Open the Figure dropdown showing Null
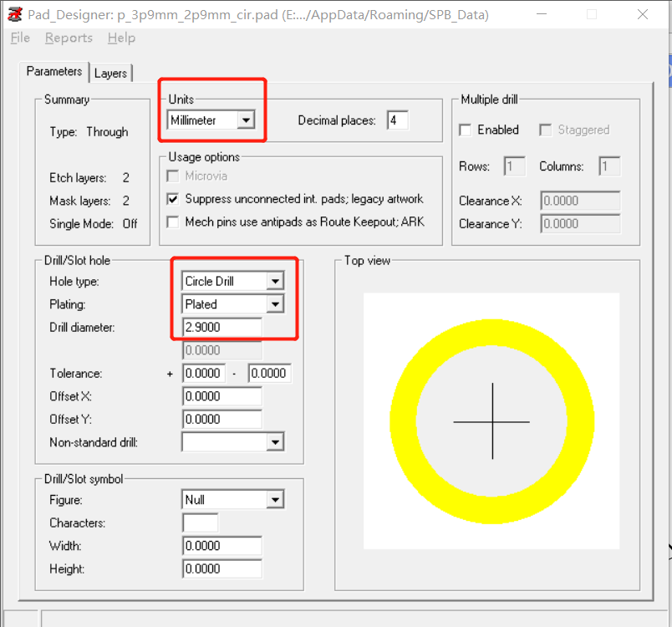This screenshot has height=627, width=672. (x=232, y=500)
